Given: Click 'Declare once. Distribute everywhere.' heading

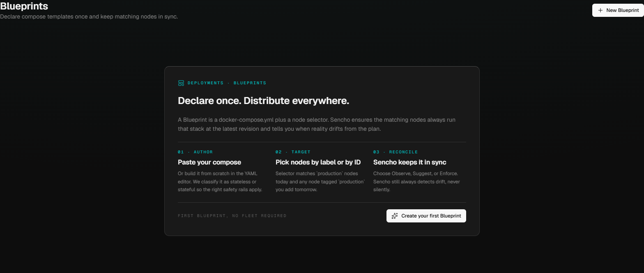Looking at the screenshot, I should coord(263,101).
